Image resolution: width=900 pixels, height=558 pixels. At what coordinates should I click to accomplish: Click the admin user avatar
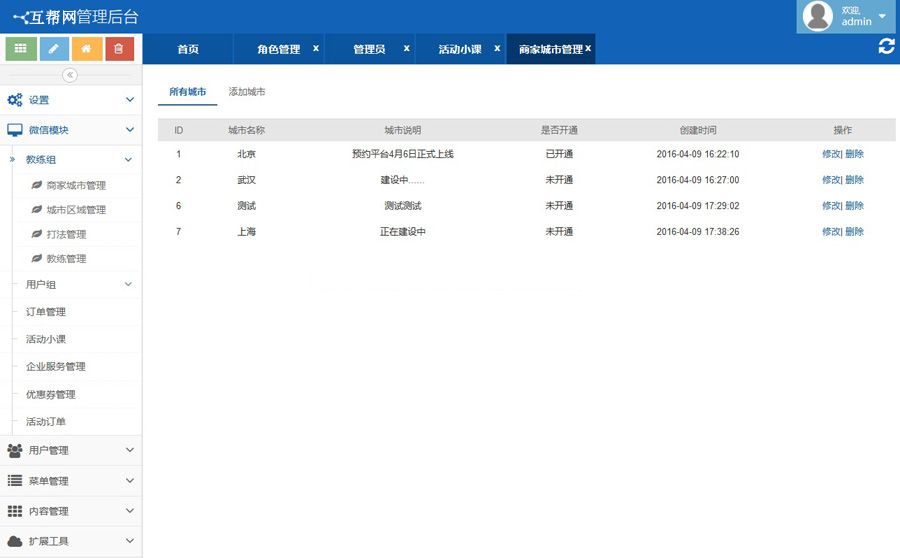(818, 16)
